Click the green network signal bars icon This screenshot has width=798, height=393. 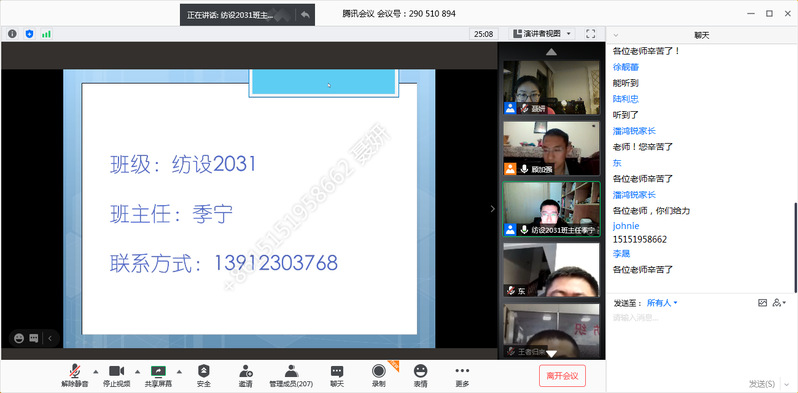[x=46, y=34]
